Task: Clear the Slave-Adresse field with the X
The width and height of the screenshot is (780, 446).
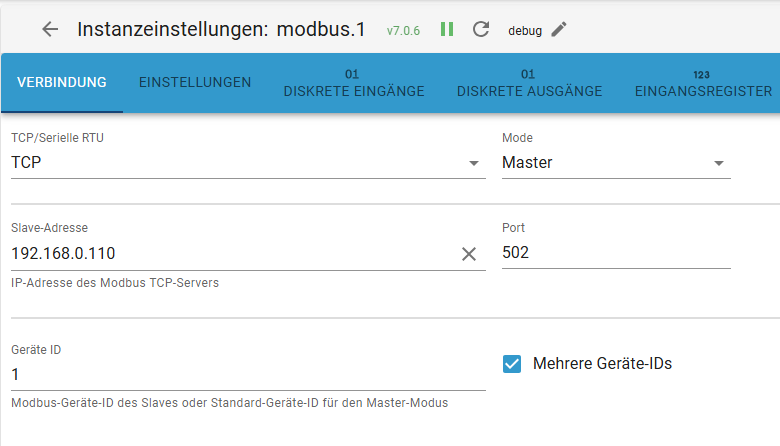Action: [469, 254]
